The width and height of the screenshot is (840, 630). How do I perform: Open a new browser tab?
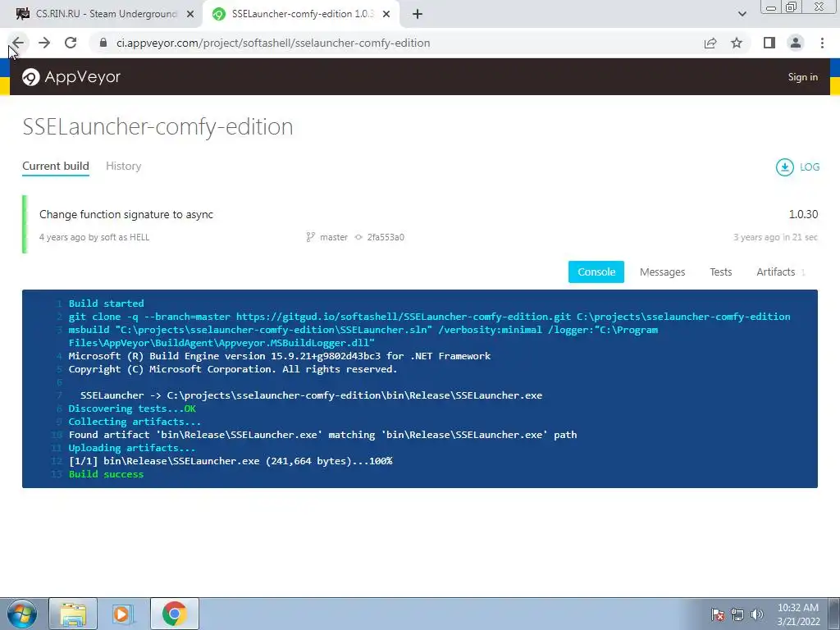click(x=418, y=14)
